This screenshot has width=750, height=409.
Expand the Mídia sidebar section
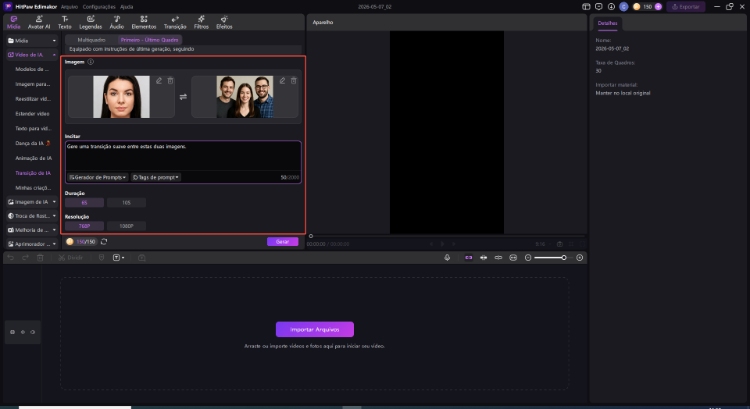(x=32, y=41)
